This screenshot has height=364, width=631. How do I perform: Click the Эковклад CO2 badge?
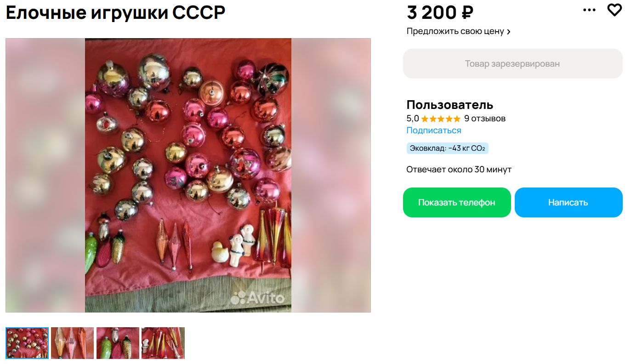pyautogui.click(x=447, y=148)
